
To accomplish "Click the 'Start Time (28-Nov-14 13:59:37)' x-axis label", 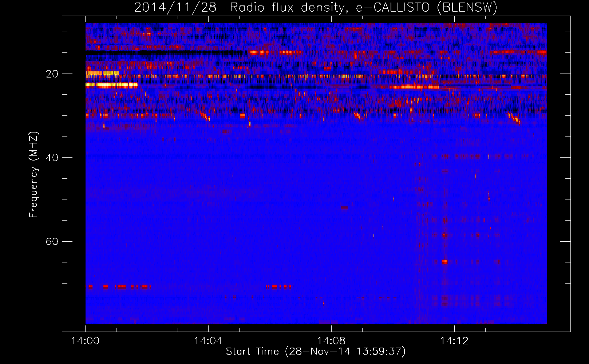I will tap(316, 352).
